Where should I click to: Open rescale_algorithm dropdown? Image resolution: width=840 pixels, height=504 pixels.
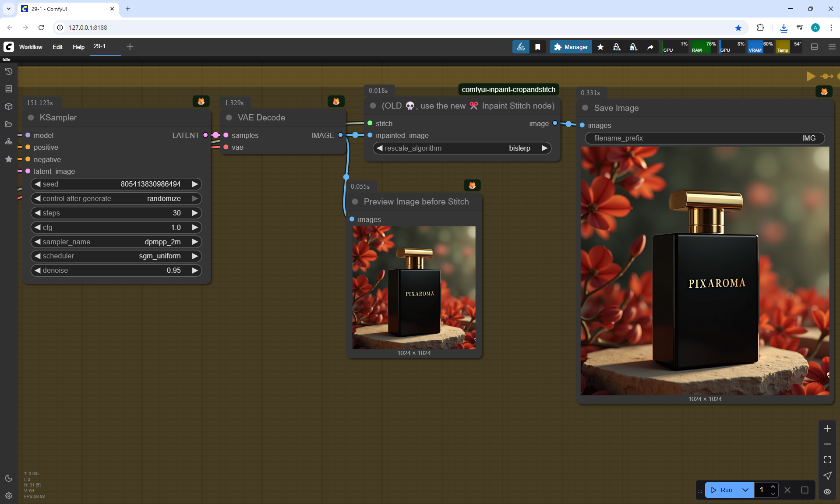[462, 148]
